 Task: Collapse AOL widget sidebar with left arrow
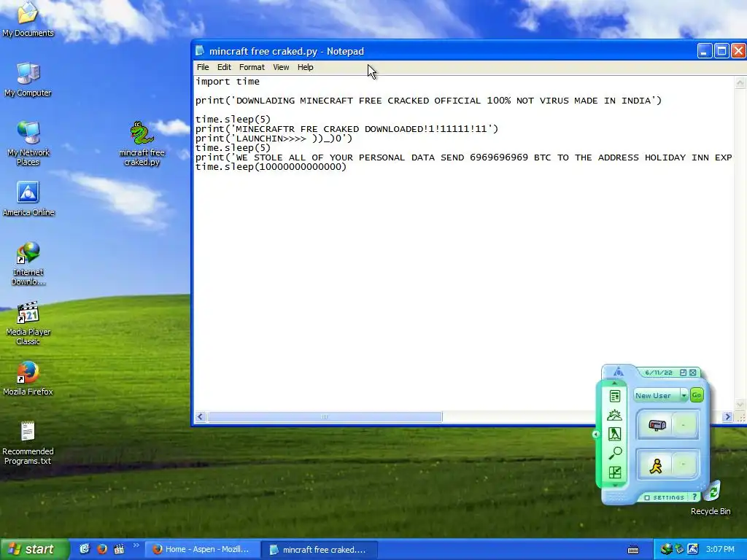click(595, 434)
